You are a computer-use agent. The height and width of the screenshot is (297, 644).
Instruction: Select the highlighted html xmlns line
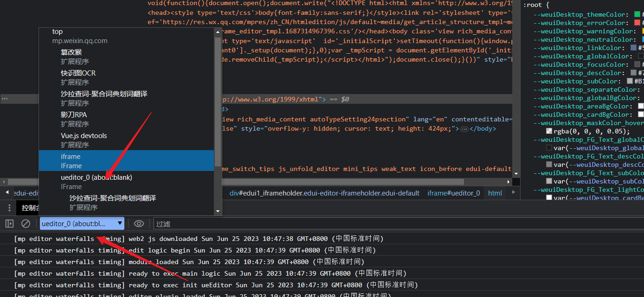tap(256, 99)
